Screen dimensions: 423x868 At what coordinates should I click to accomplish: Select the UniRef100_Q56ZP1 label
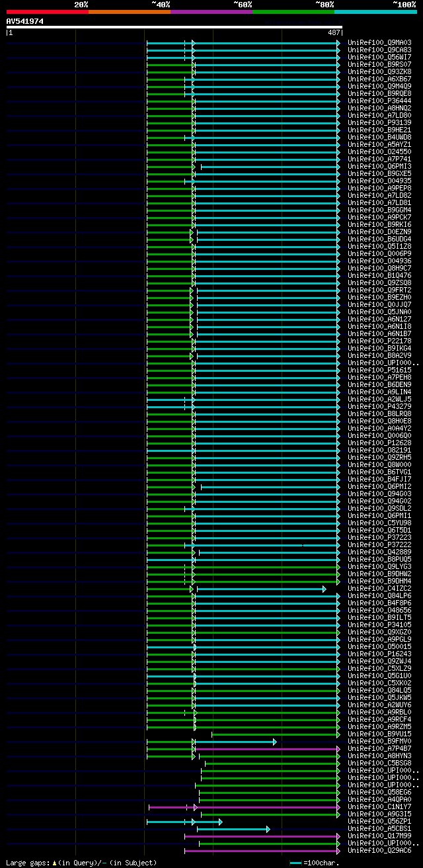tap(379, 821)
